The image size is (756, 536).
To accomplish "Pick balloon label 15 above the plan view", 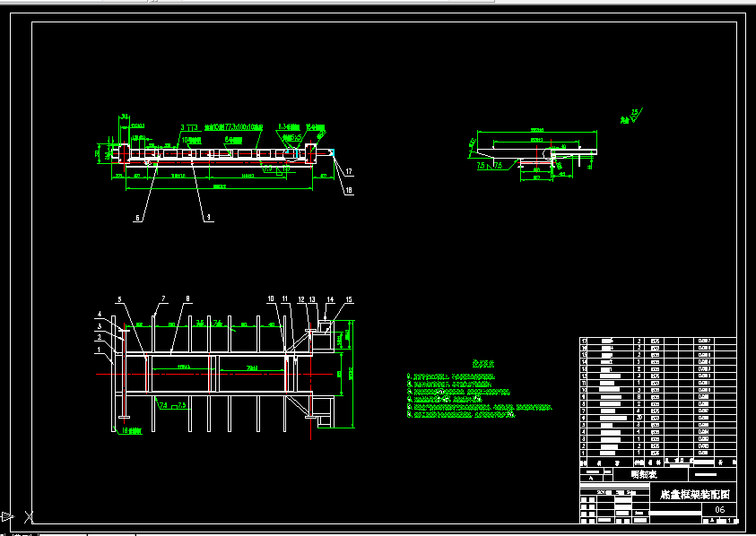I will 349,299.
